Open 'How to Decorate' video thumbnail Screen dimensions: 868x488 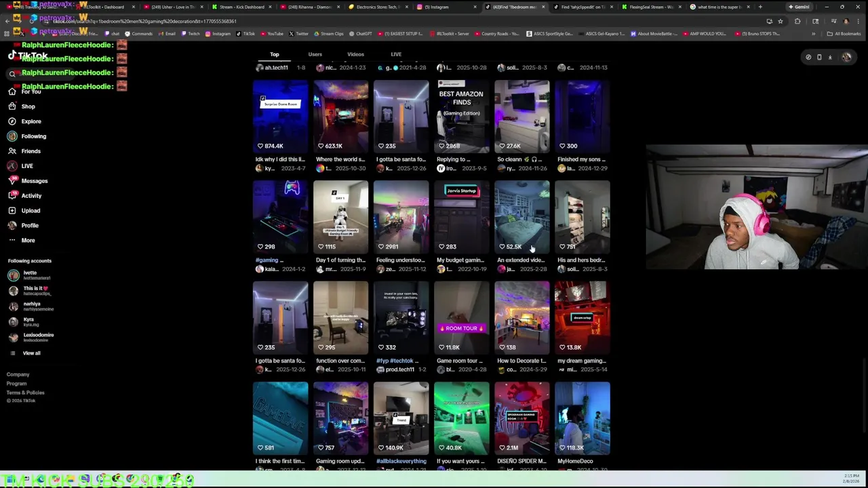coord(521,318)
